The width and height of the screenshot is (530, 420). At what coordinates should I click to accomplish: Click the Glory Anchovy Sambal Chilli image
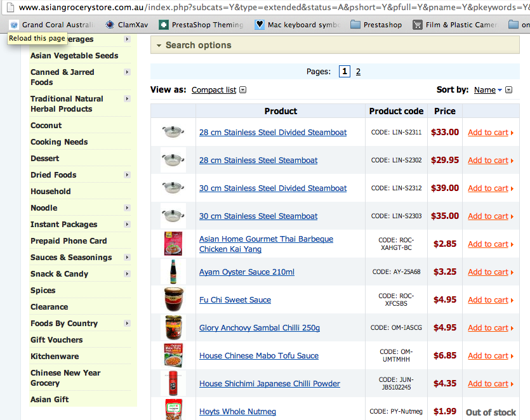click(x=174, y=327)
